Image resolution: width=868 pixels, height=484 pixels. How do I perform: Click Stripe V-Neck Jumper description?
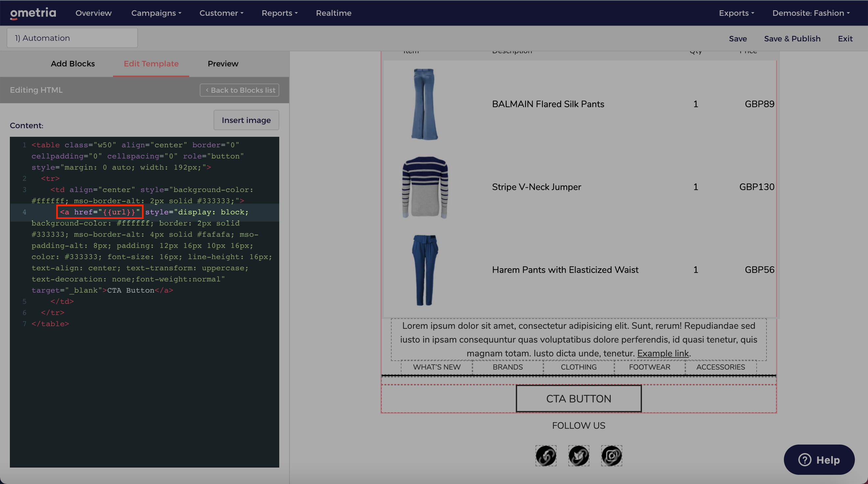click(x=537, y=187)
